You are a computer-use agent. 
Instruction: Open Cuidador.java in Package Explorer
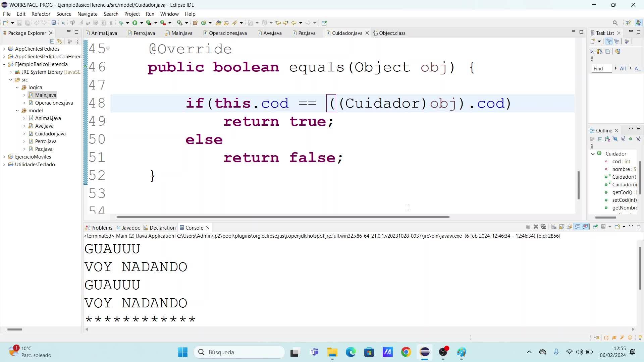click(x=50, y=134)
